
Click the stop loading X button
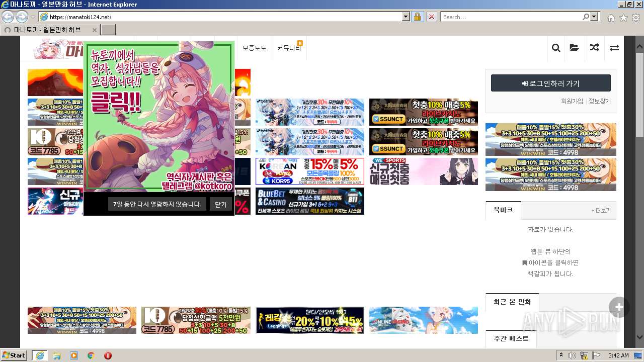point(431,17)
